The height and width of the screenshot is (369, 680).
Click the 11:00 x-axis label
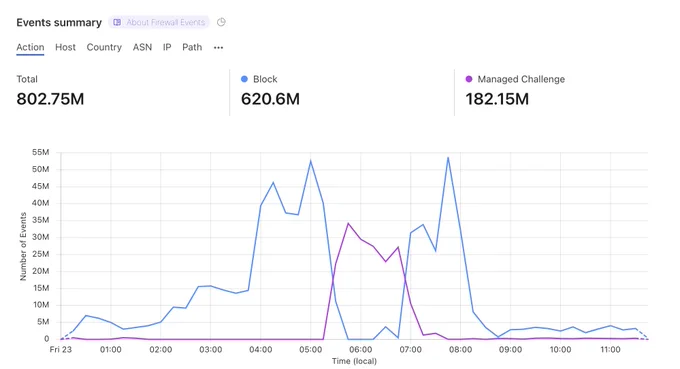pyautogui.click(x=610, y=349)
